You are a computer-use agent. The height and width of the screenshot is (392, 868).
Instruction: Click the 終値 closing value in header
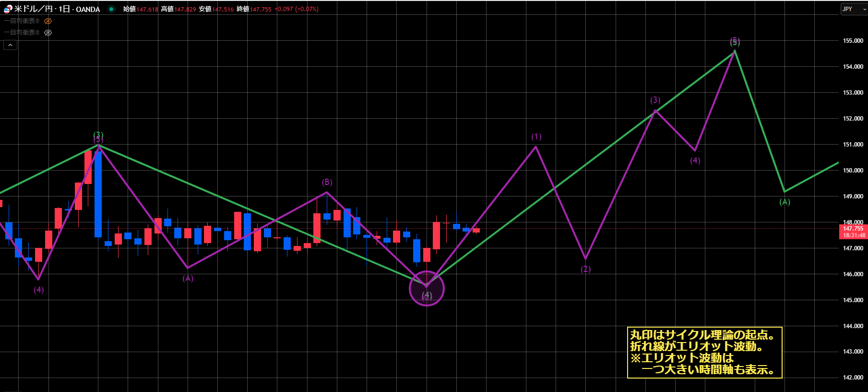pyautogui.click(x=260, y=9)
